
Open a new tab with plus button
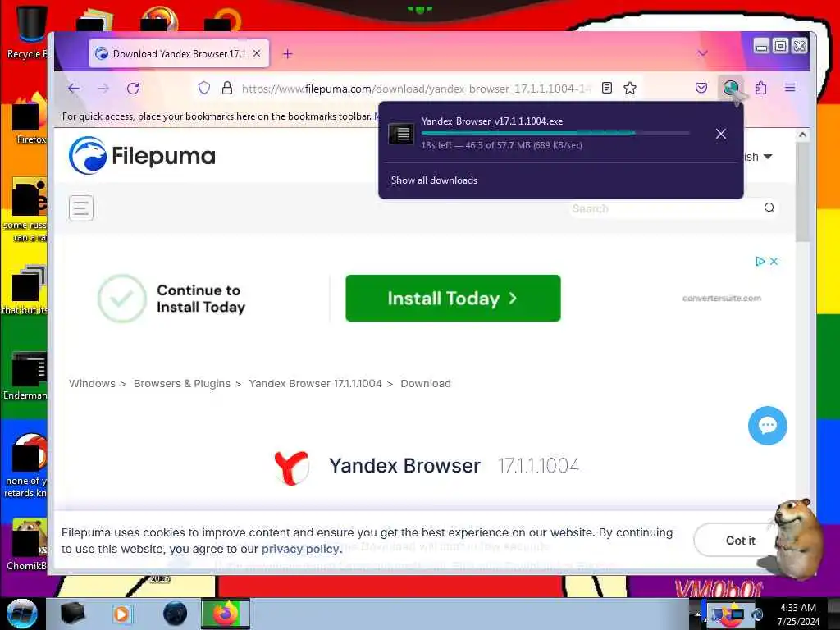click(288, 54)
